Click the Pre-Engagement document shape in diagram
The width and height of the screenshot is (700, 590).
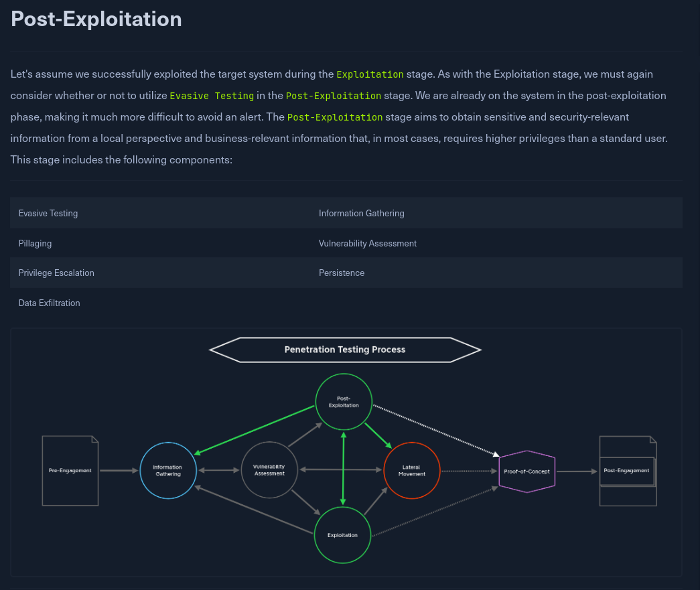click(70, 471)
